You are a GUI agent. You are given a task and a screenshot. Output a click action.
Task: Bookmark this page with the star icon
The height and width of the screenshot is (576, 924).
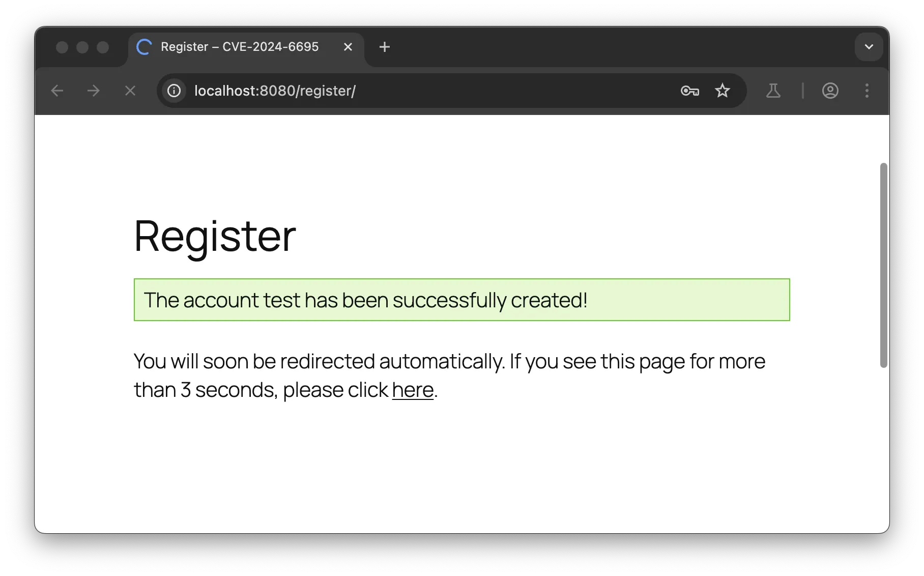[722, 91]
